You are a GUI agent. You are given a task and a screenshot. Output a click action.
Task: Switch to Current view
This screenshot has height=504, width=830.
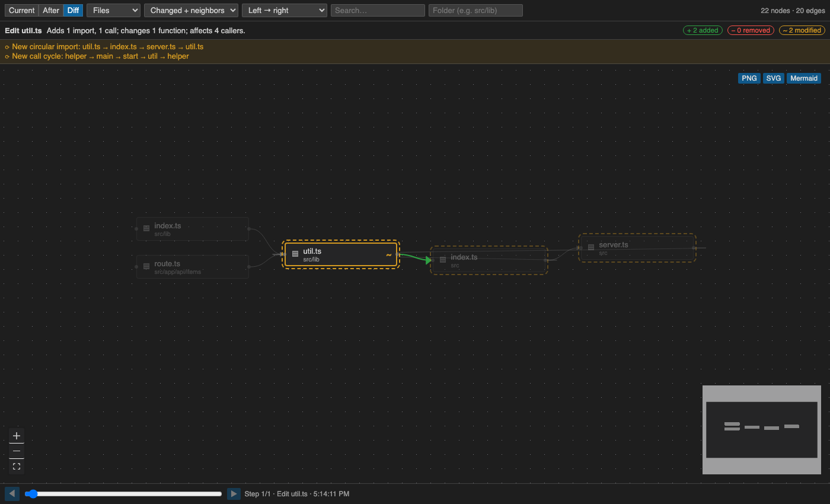pos(22,10)
